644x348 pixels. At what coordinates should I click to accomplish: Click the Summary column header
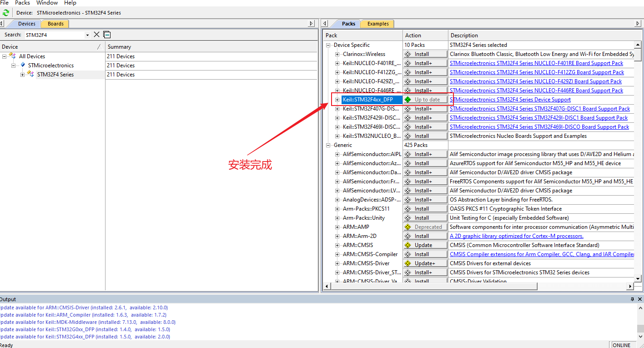pos(211,47)
